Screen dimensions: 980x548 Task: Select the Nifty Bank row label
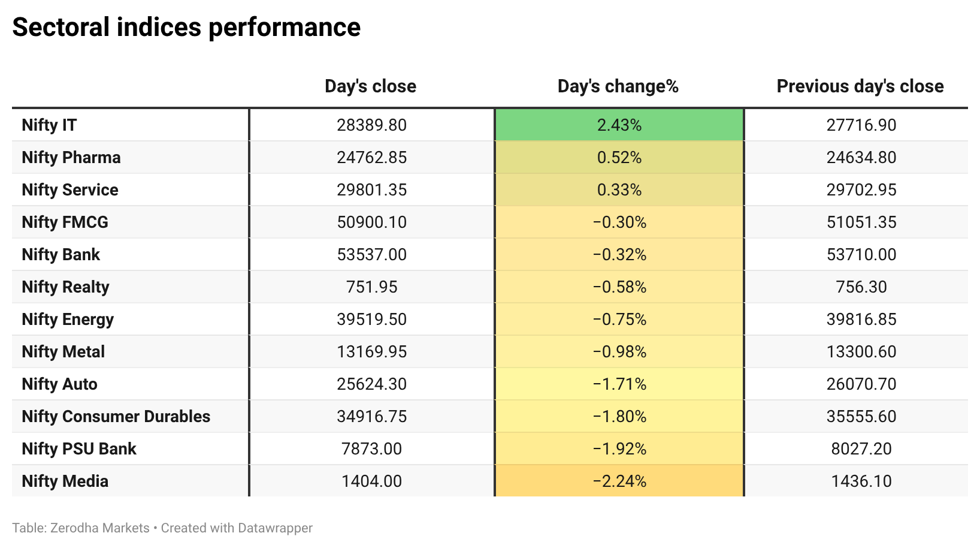click(x=61, y=254)
